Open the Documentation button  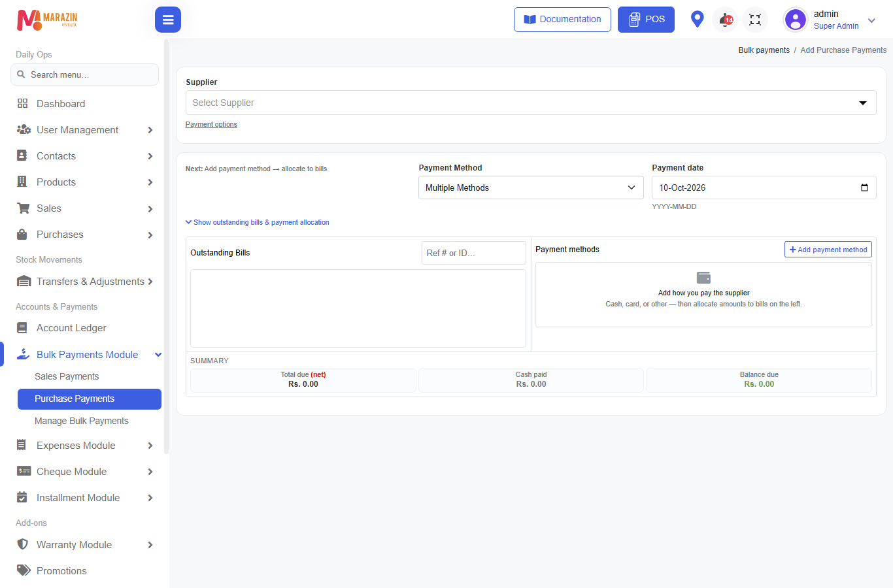562,20
